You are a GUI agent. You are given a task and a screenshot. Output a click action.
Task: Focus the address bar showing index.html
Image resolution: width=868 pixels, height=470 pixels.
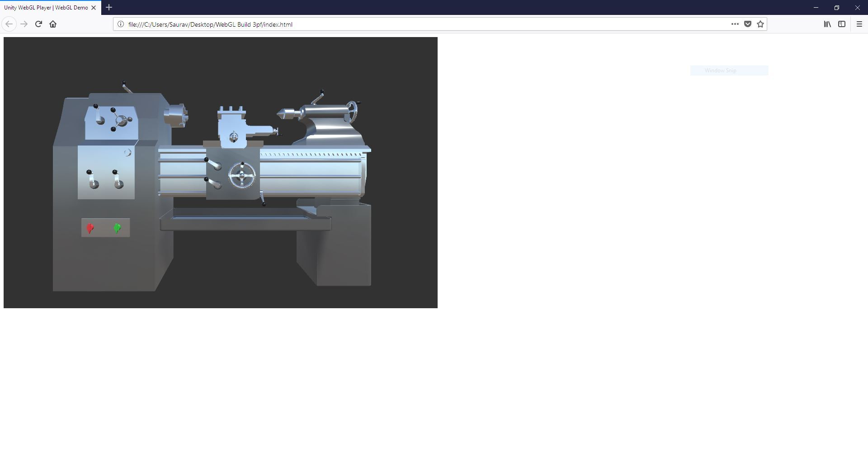pos(407,24)
